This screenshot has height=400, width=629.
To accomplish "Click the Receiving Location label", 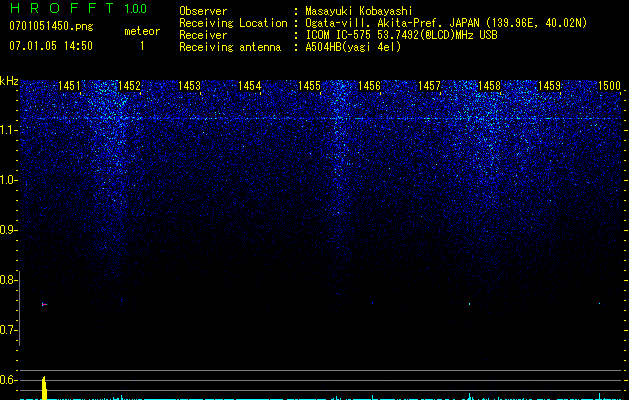I will [x=233, y=23].
